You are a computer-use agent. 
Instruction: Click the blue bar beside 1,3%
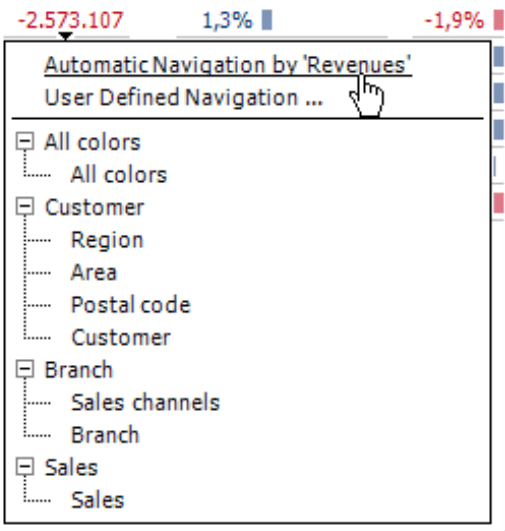[267, 20]
